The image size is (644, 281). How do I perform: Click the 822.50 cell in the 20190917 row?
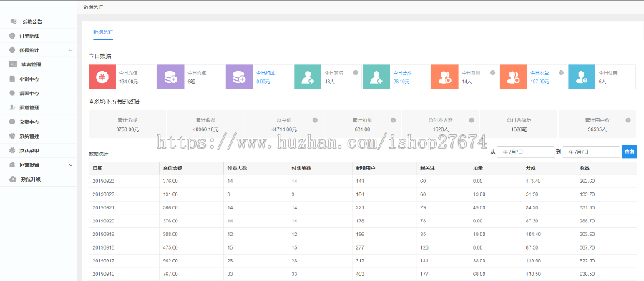587,260
